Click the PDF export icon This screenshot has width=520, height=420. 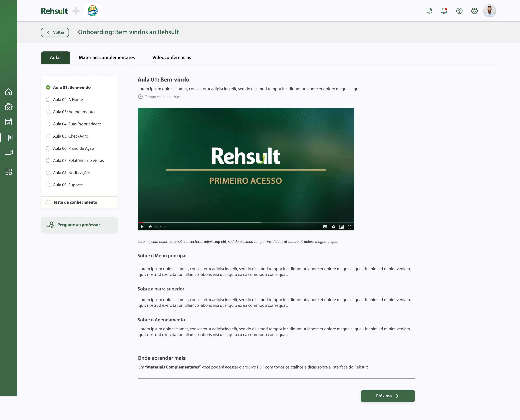pos(429,11)
